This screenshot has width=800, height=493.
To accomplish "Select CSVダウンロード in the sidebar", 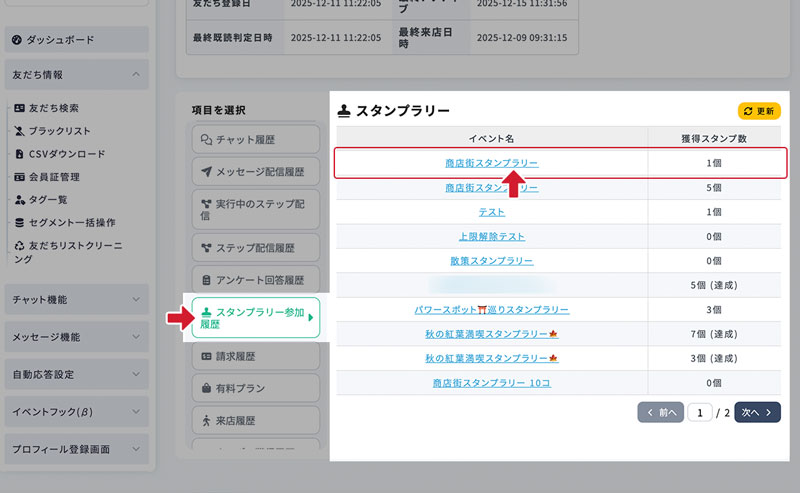I will [66, 154].
